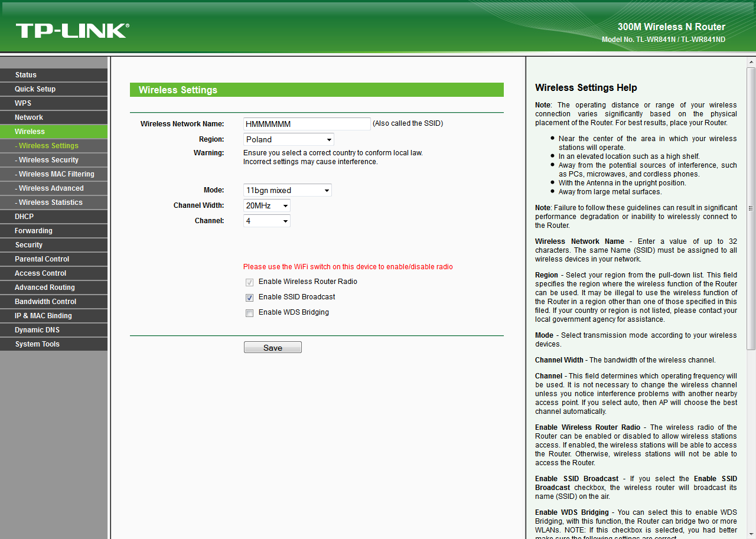Image resolution: width=756 pixels, height=539 pixels.
Task: Open Wireless MAC Filtering submenu
Action: (54, 174)
